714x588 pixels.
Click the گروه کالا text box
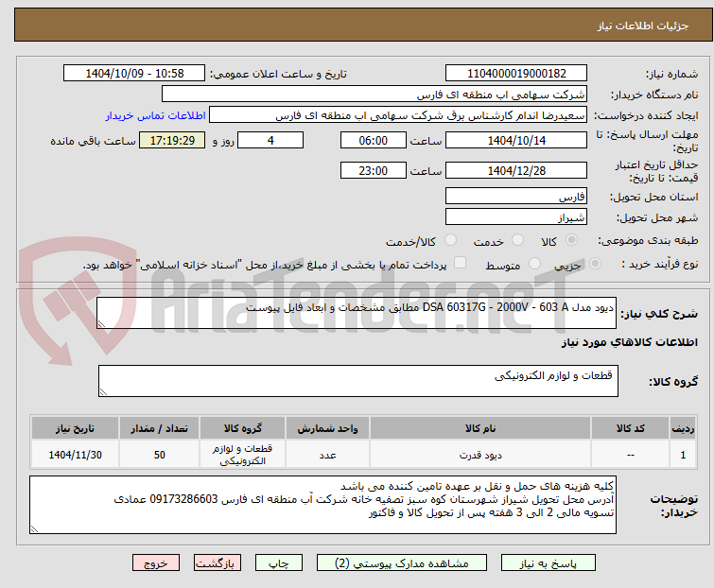357,381
